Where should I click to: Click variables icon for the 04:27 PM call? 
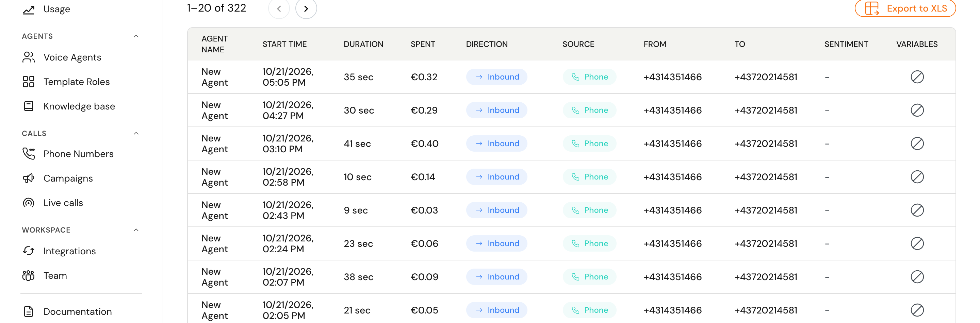(x=917, y=110)
